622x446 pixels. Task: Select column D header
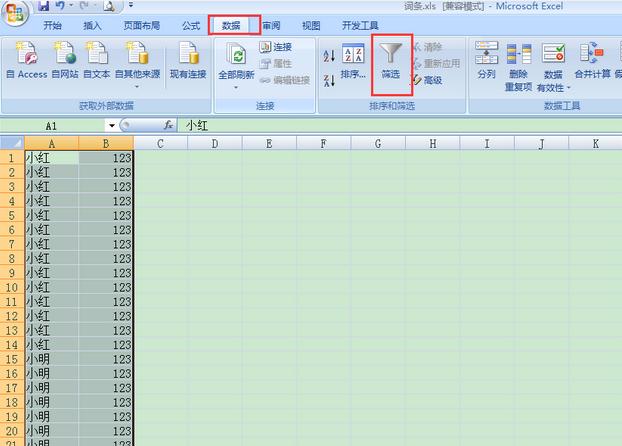[215, 143]
